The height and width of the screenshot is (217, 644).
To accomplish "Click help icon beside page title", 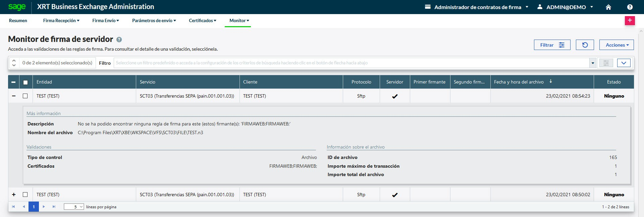I will pyautogui.click(x=119, y=40).
